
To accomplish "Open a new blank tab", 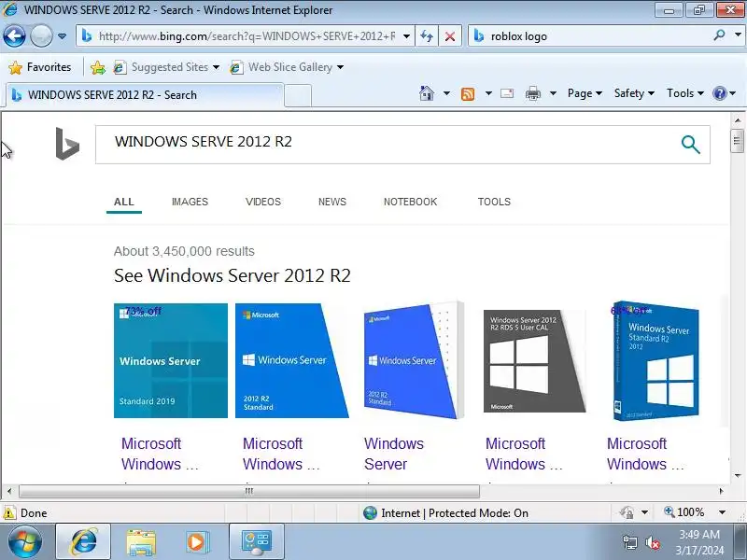I will (x=298, y=95).
